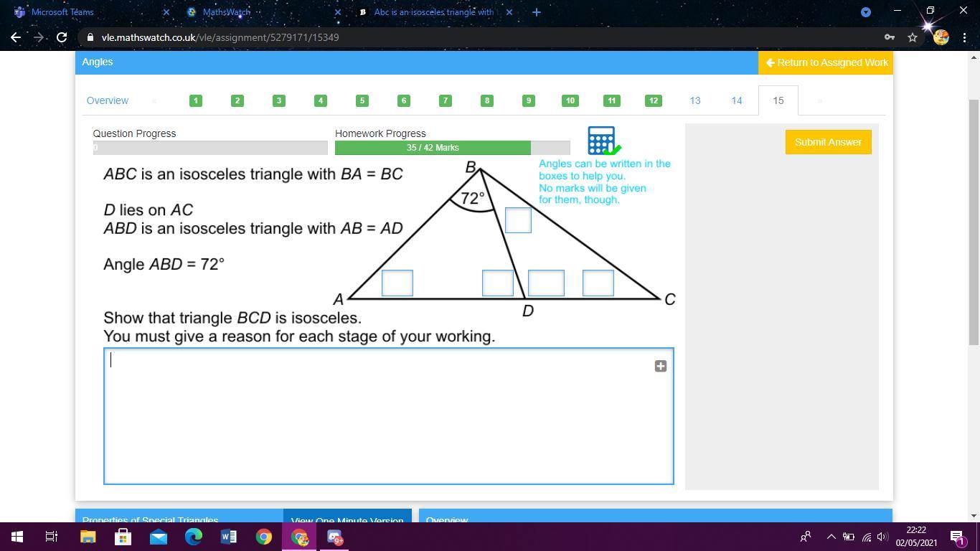
Task: Open the calculator icon
Action: (x=603, y=141)
